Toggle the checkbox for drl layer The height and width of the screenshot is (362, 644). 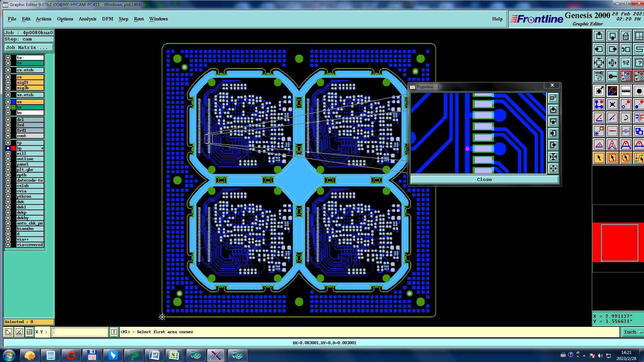(8, 120)
